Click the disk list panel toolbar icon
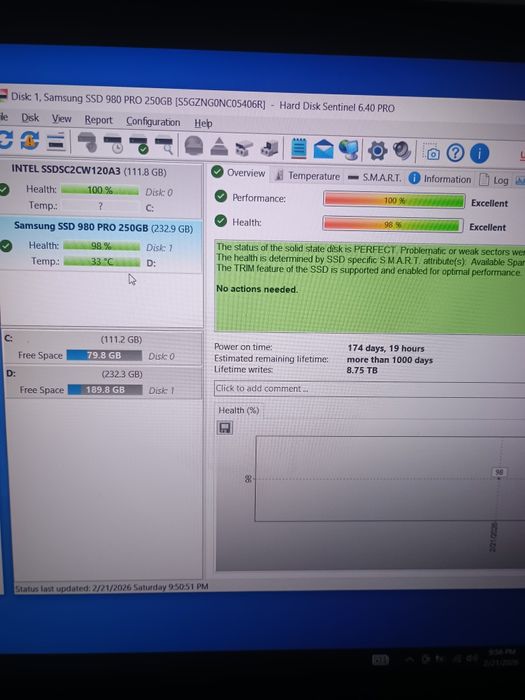This screenshot has height=700, width=525. pyautogui.click(x=56, y=142)
